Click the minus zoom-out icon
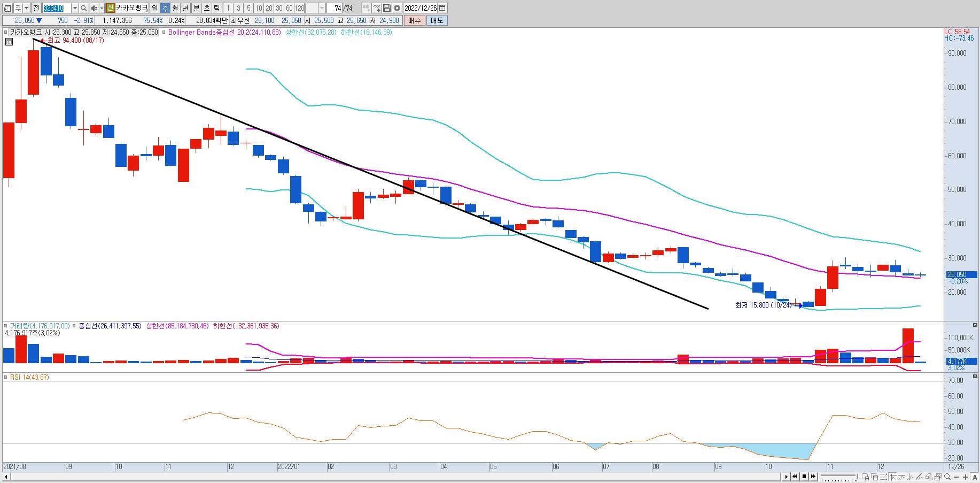 (x=956, y=477)
